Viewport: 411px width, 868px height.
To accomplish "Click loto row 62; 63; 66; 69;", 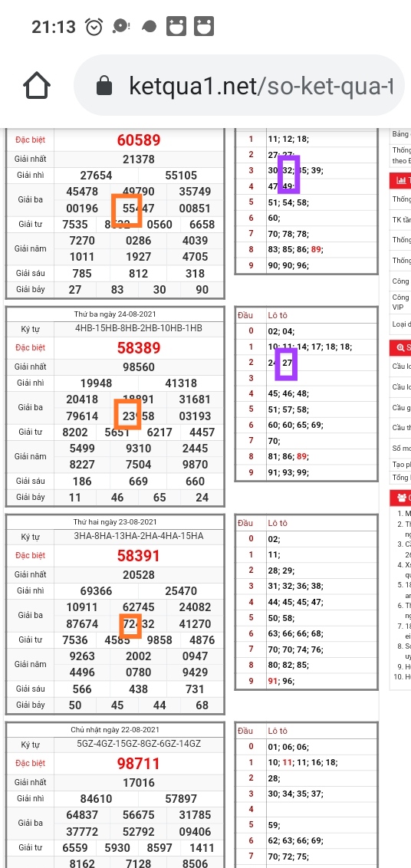I will (295, 841).
